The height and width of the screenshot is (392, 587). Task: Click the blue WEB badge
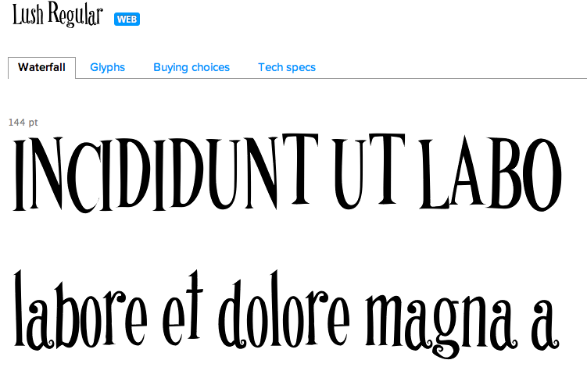pyautogui.click(x=127, y=19)
